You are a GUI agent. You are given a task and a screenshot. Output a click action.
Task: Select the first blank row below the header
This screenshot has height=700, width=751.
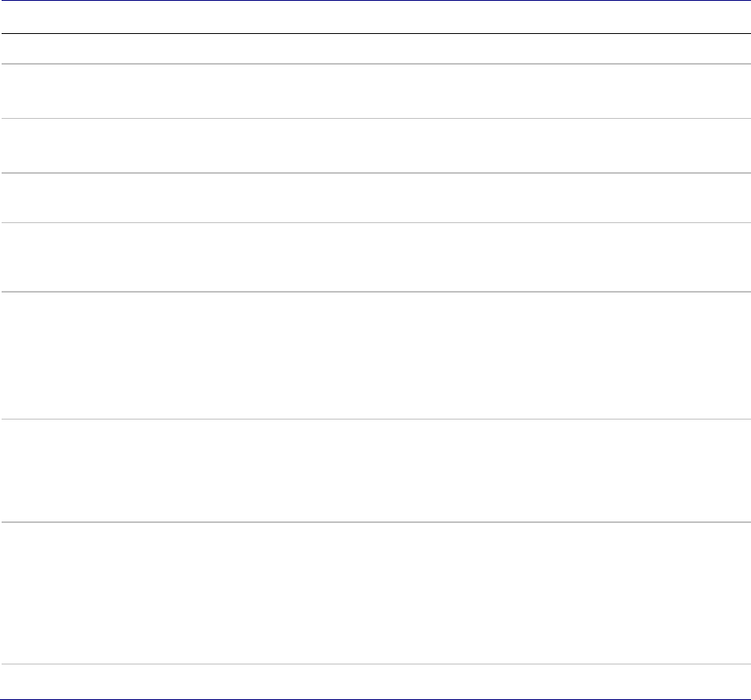tap(375, 48)
